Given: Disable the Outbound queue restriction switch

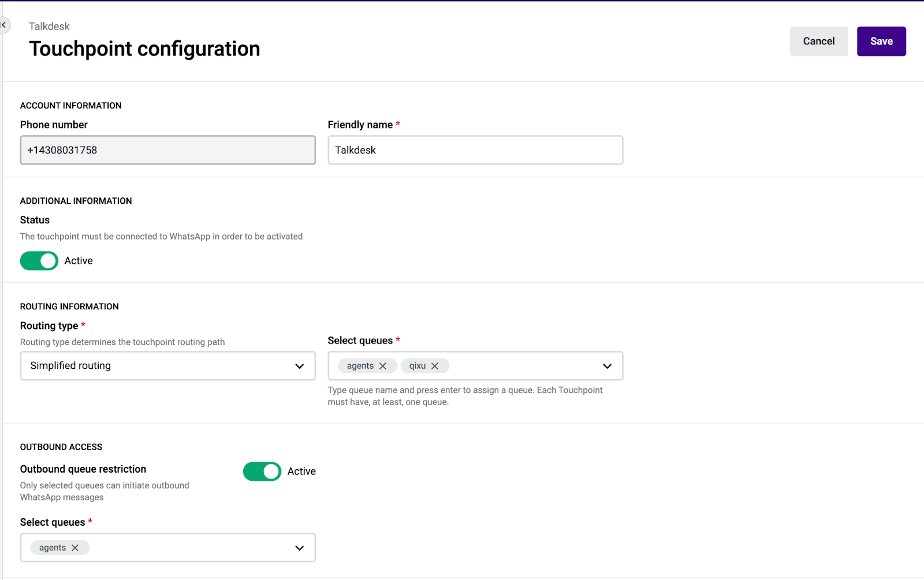Looking at the screenshot, I should (x=262, y=472).
